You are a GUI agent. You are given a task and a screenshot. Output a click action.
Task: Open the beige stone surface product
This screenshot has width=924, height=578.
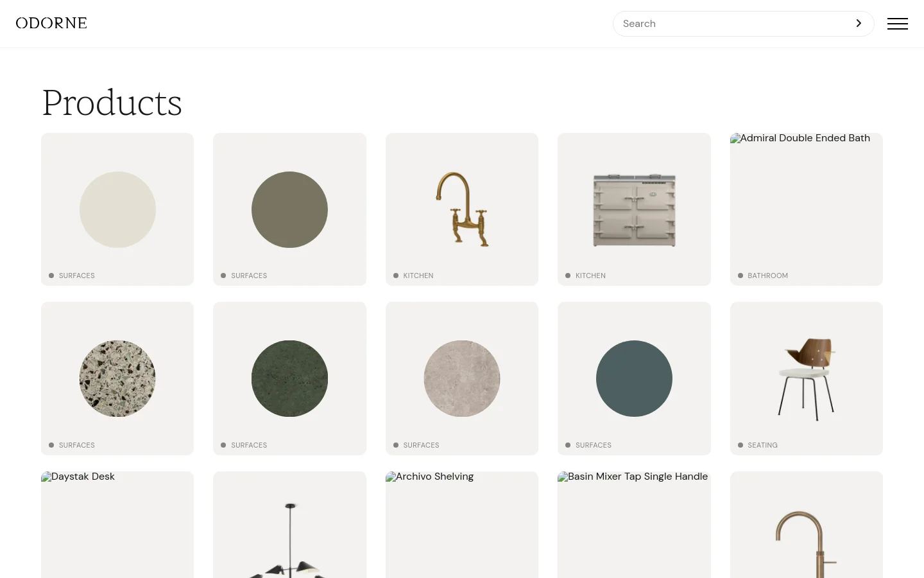point(462,378)
